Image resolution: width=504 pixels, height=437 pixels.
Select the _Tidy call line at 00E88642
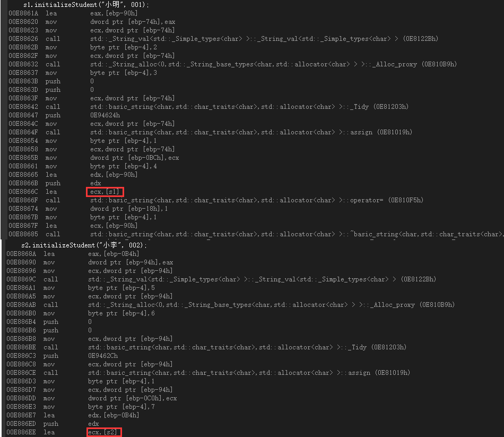[x=208, y=107]
